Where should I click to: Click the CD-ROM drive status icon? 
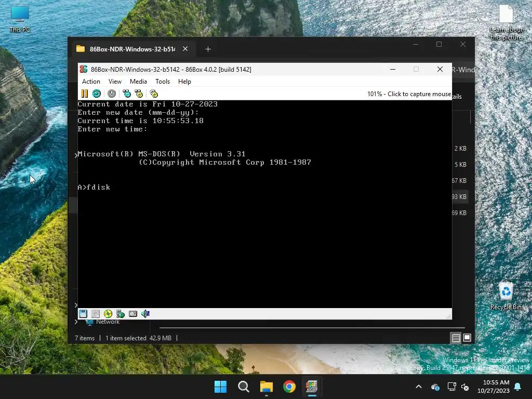click(x=108, y=314)
